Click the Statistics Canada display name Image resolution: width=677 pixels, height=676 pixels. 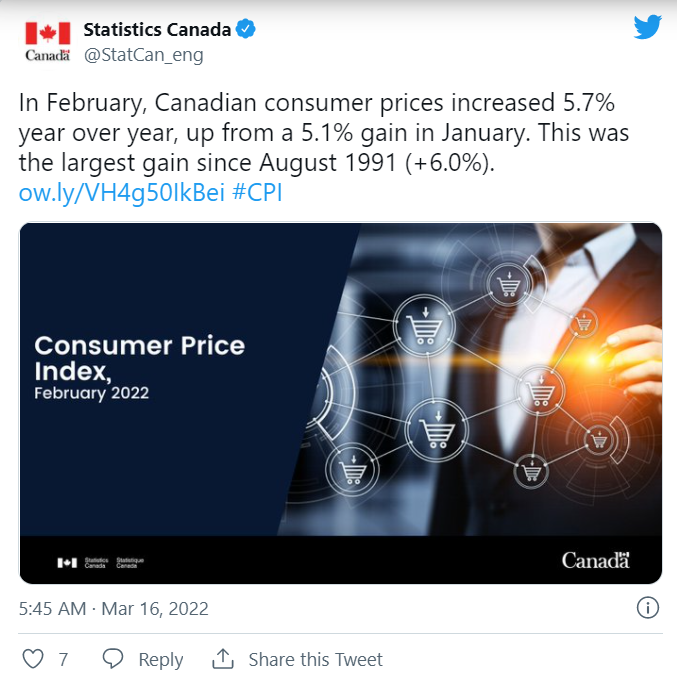157,30
